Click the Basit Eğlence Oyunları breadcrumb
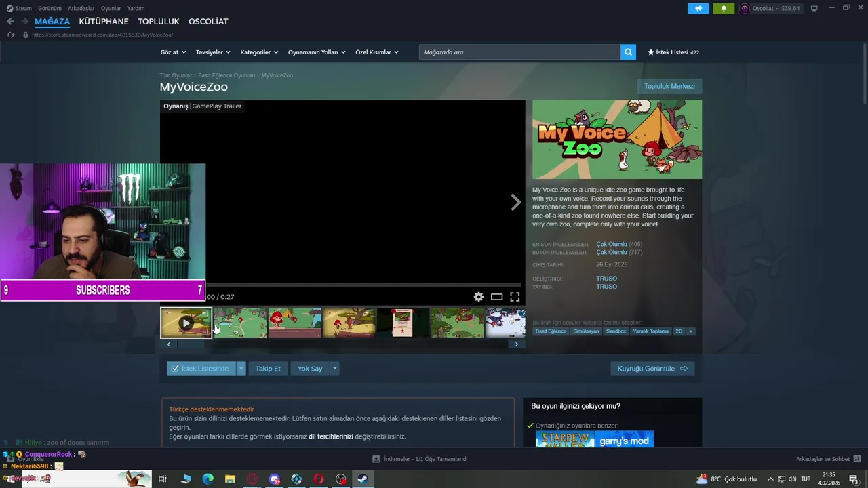868x488 pixels. pyautogui.click(x=226, y=75)
